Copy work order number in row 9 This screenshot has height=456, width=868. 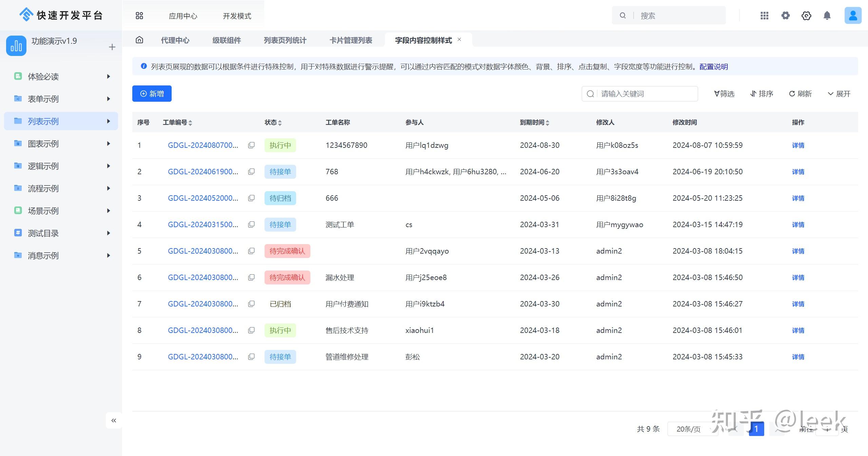click(x=251, y=357)
